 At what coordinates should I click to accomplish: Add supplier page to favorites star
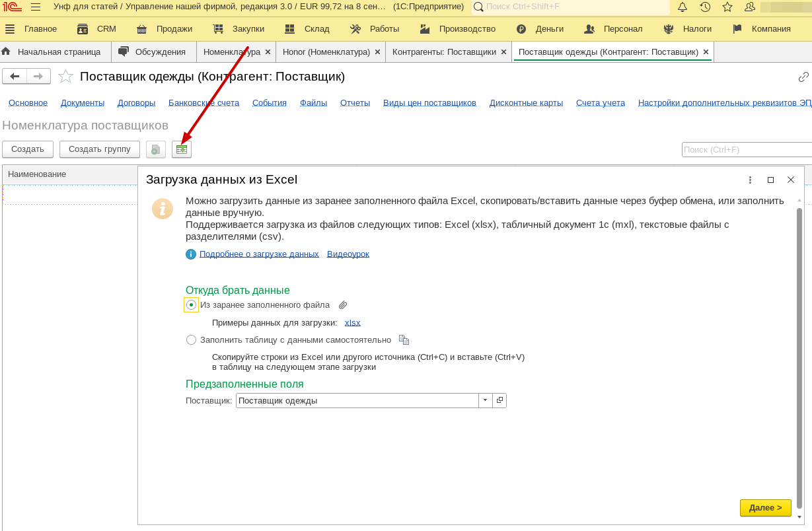tap(65, 77)
